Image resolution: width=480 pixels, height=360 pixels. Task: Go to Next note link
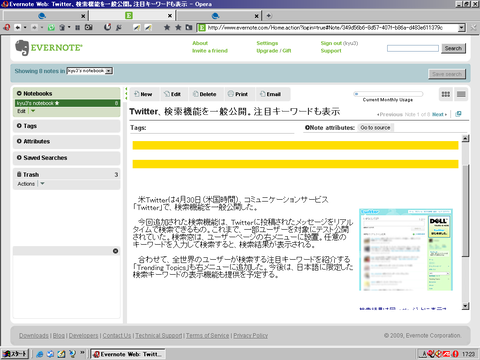439,114
